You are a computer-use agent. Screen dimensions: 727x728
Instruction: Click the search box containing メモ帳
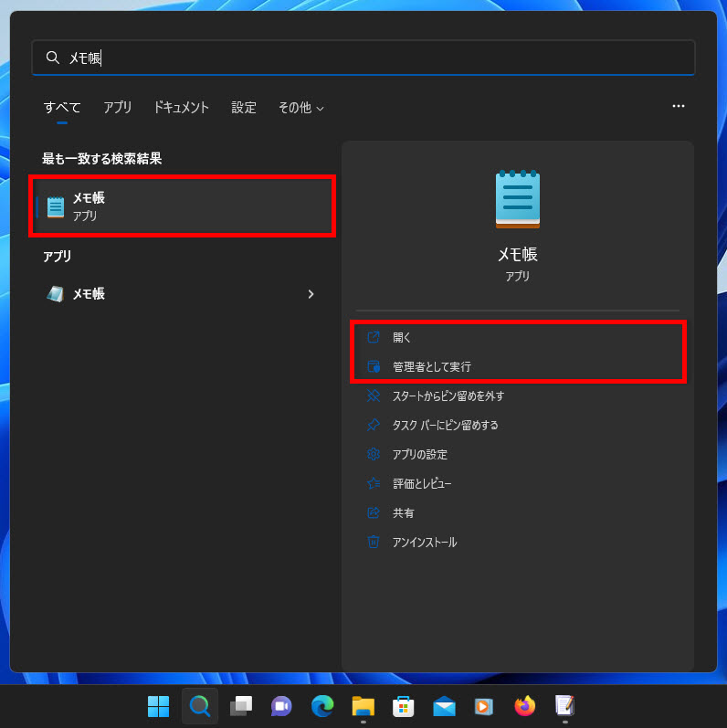click(x=363, y=58)
